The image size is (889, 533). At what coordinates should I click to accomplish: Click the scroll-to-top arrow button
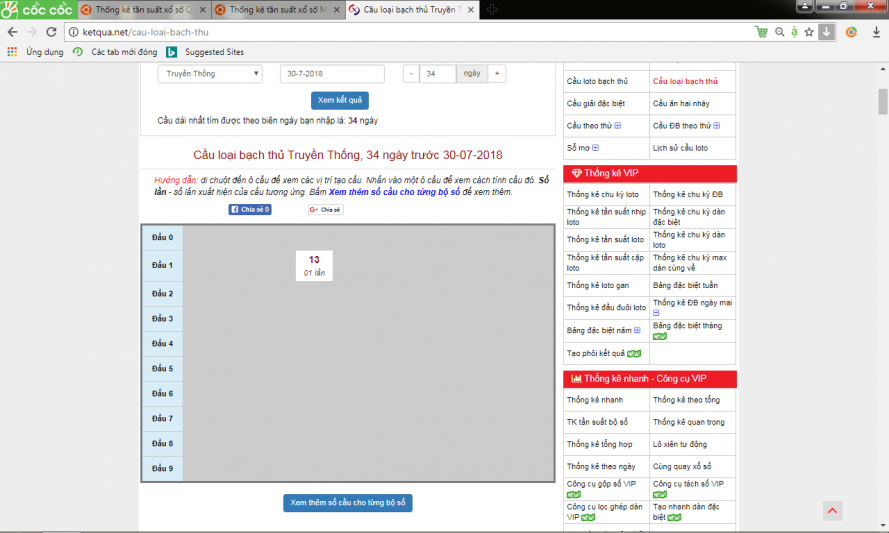pyautogui.click(x=833, y=510)
